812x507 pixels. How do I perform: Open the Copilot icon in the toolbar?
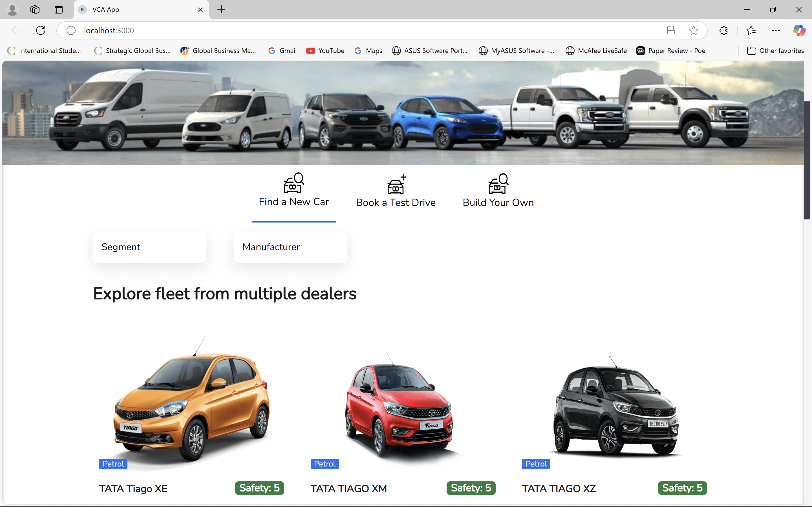click(x=799, y=30)
